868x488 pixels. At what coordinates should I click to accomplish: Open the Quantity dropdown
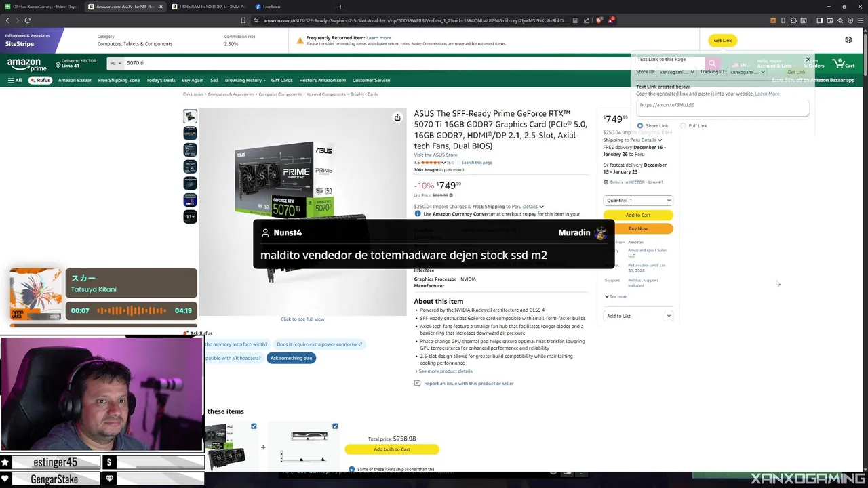tap(637, 201)
